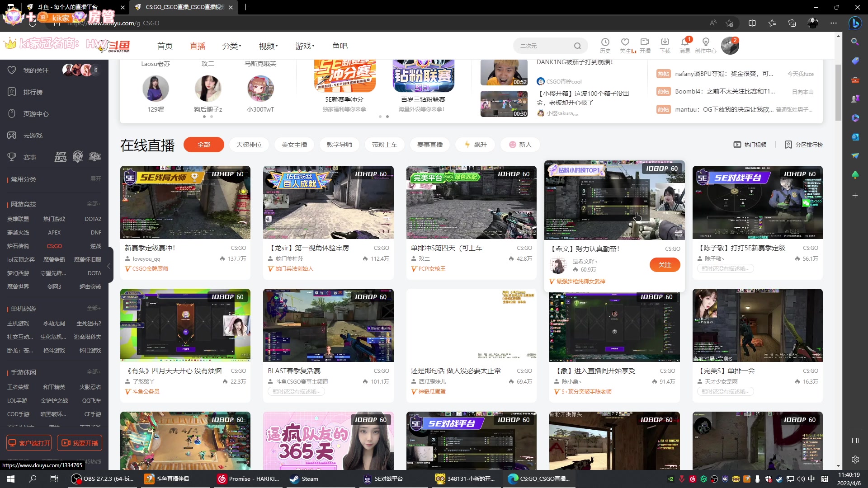Select the 飙升 filter pill
Image resolution: width=868 pixels, height=488 pixels.
coord(475,145)
